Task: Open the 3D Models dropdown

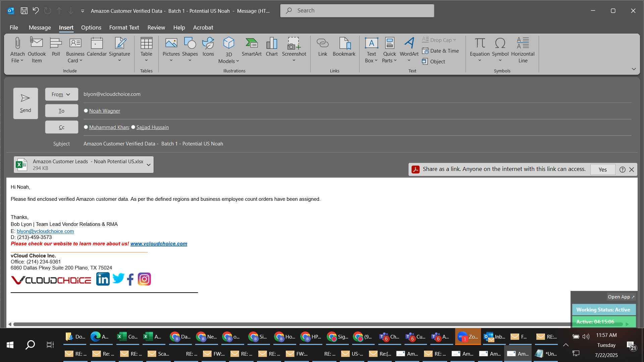Action: coord(228,61)
